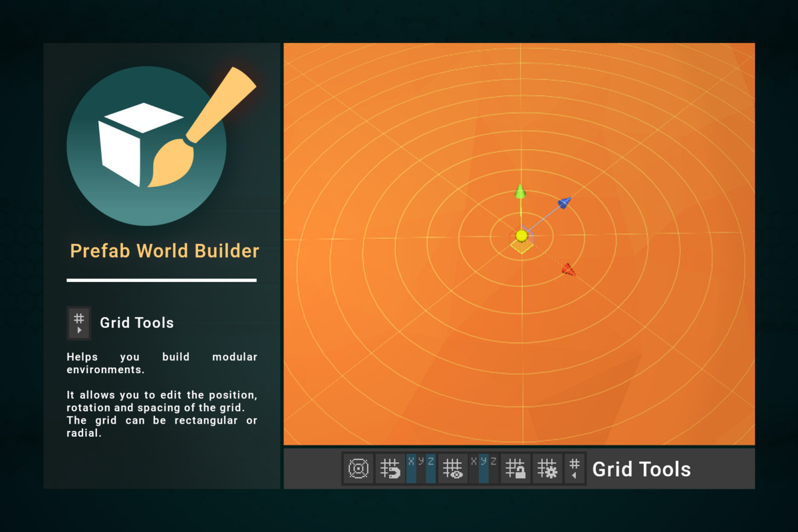Toggle X axis beside the grid eye icon
This screenshot has width=798, height=532.
473,469
